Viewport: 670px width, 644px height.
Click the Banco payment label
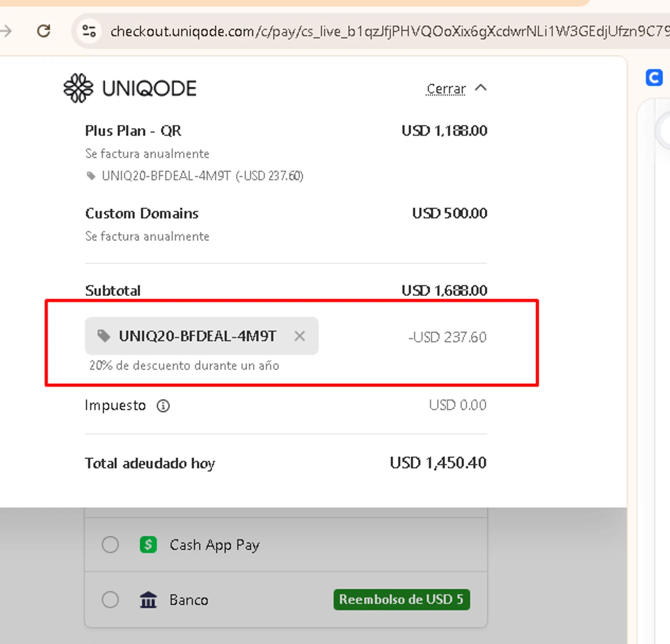[x=189, y=600]
